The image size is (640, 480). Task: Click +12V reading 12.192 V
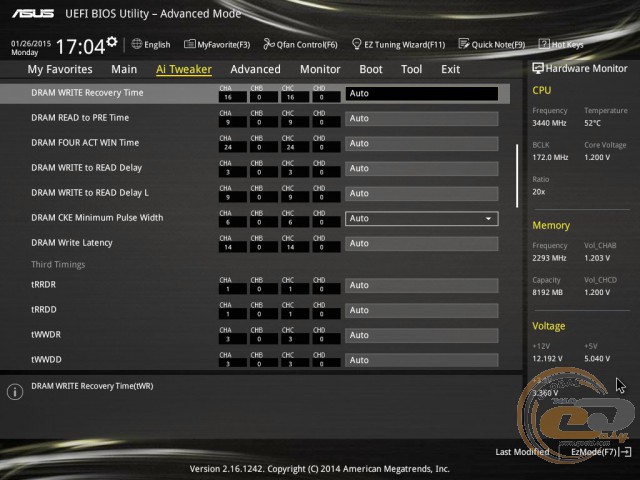tap(547, 358)
